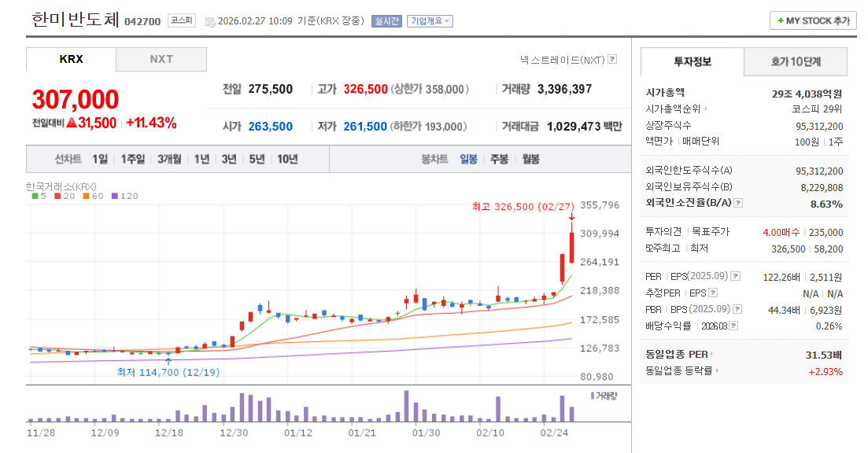Viewport: 868px width, 453px height.
Task: Select 주봉 candle chart
Action: tap(500, 160)
